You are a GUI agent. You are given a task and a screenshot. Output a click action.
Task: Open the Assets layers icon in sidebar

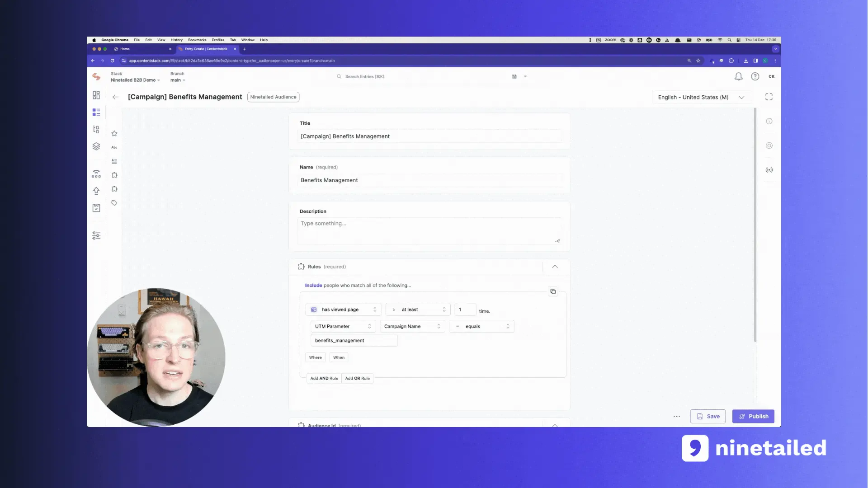(96, 146)
